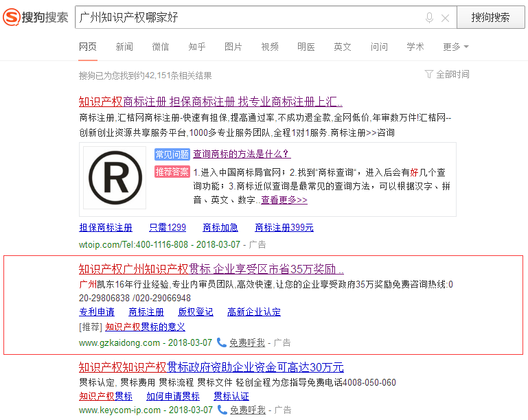Open the 明医 tab
The image size is (528, 420).
pyautogui.click(x=306, y=47)
